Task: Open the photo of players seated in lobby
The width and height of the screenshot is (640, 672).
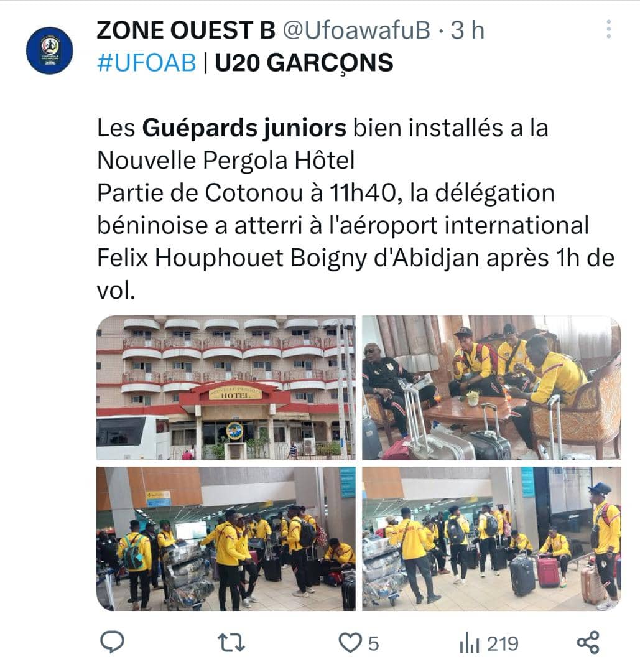Action: point(491,388)
